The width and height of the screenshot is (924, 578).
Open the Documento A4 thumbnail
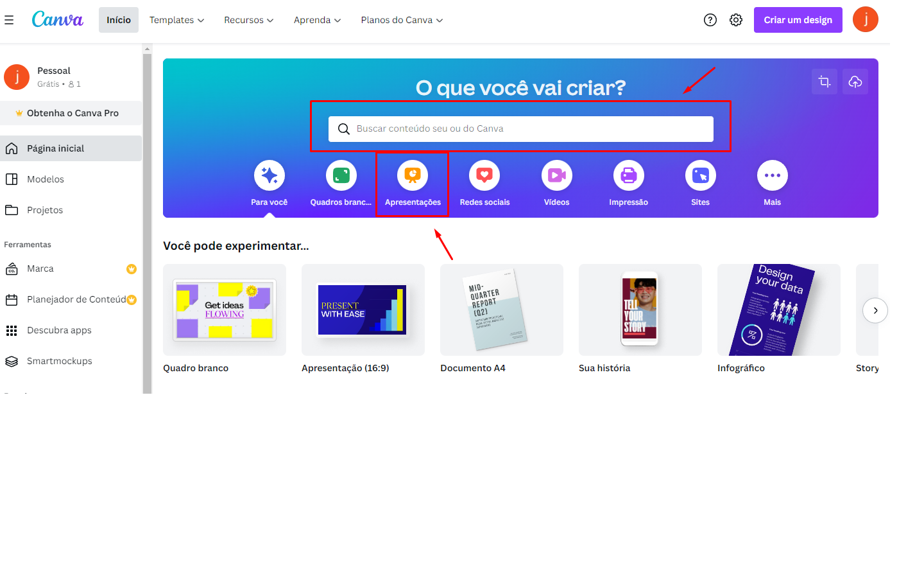pos(502,310)
